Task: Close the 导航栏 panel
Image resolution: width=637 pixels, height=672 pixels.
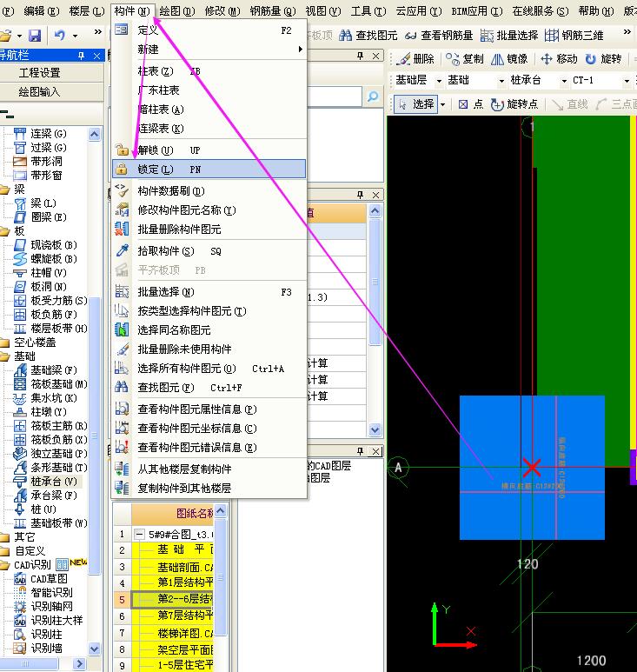Action: (96, 56)
